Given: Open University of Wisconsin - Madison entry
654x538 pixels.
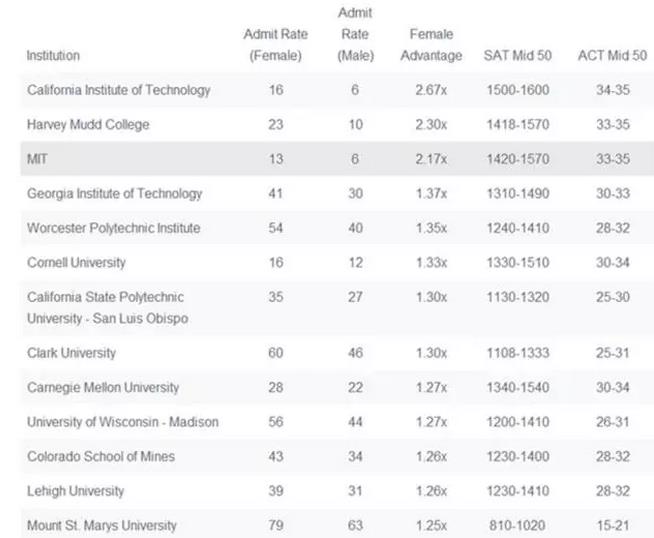Looking at the screenshot, I should (122, 422).
